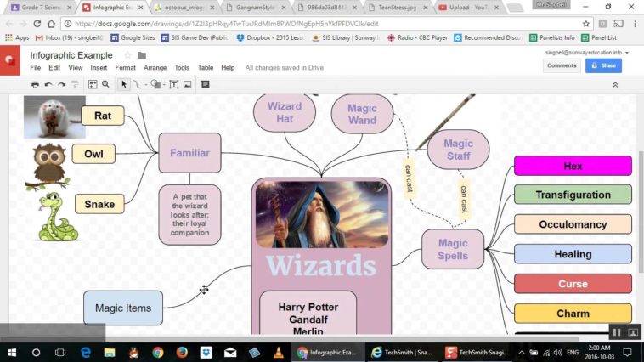Click the Undo arrow icon

tap(48, 84)
